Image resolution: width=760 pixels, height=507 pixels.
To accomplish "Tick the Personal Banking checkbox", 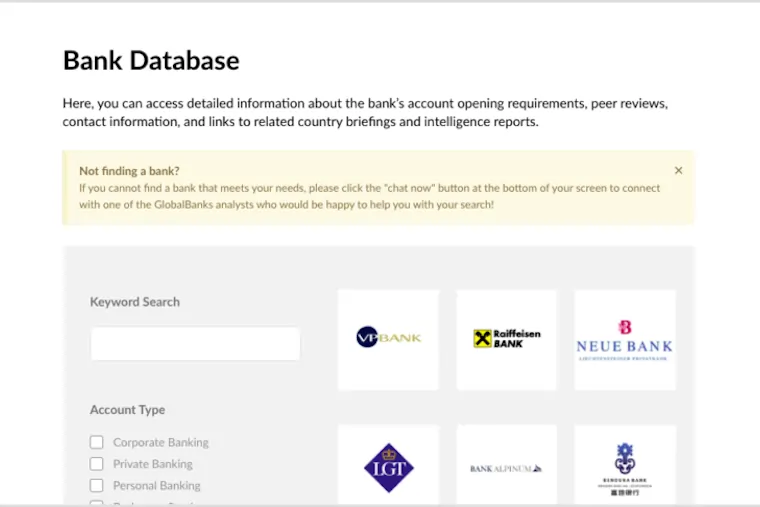I will click(96, 485).
